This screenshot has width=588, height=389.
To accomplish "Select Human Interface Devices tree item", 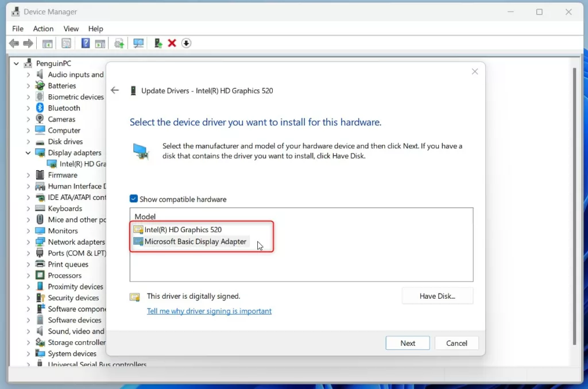I will [77, 186].
